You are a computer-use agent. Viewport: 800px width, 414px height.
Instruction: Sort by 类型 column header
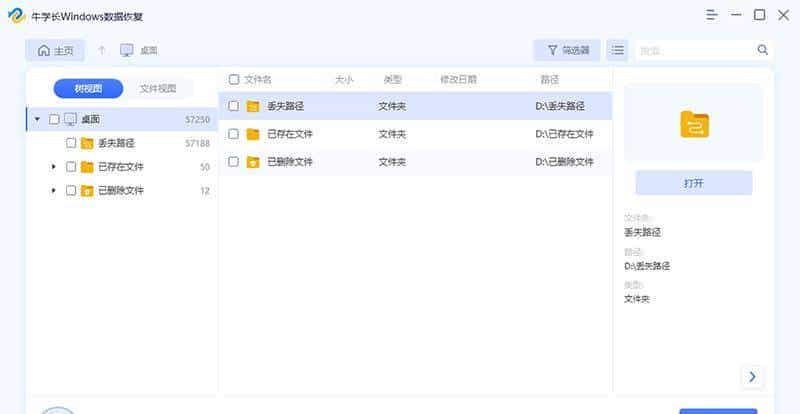(x=393, y=80)
